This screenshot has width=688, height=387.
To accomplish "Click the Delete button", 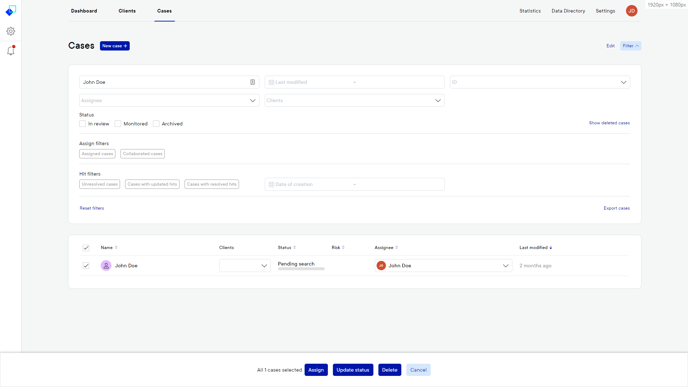I will [x=389, y=370].
